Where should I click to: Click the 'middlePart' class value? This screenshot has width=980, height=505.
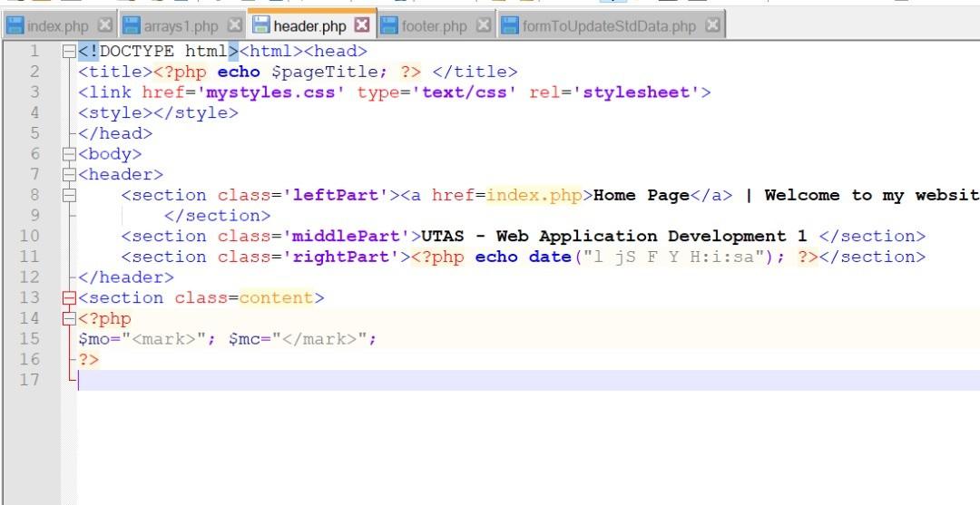coord(347,237)
